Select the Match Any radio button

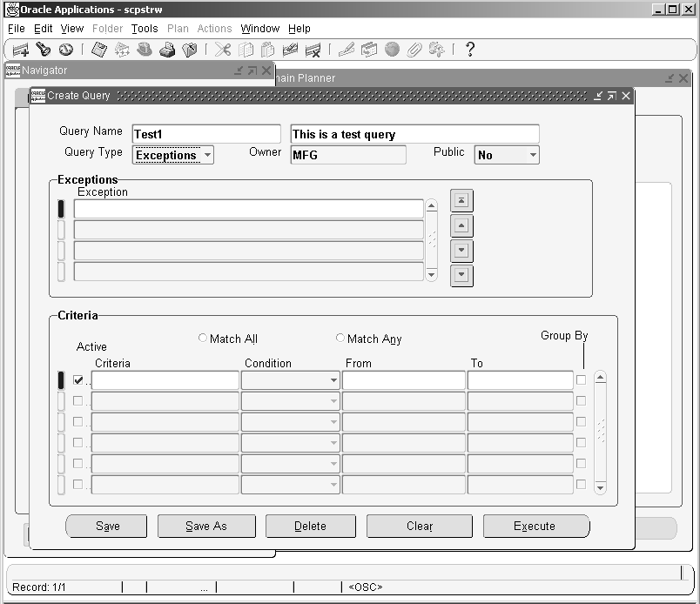click(340, 338)
